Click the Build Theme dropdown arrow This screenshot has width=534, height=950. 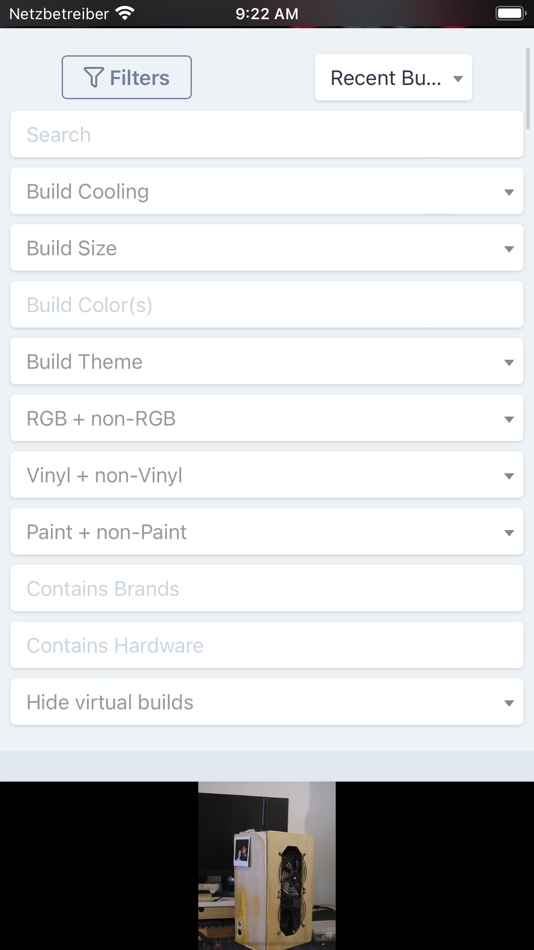[509, 362]
